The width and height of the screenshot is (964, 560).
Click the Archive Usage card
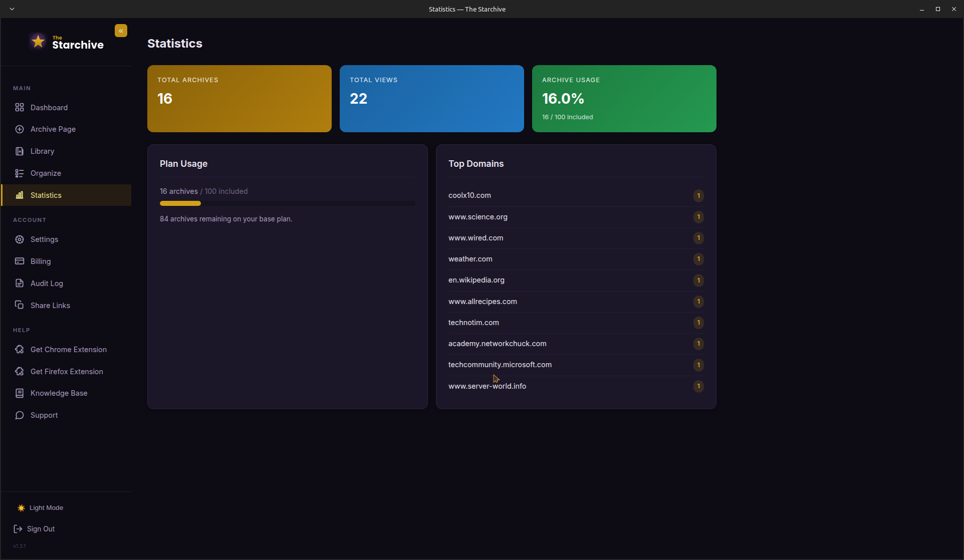pyautogui.click(x=624, y=99)
